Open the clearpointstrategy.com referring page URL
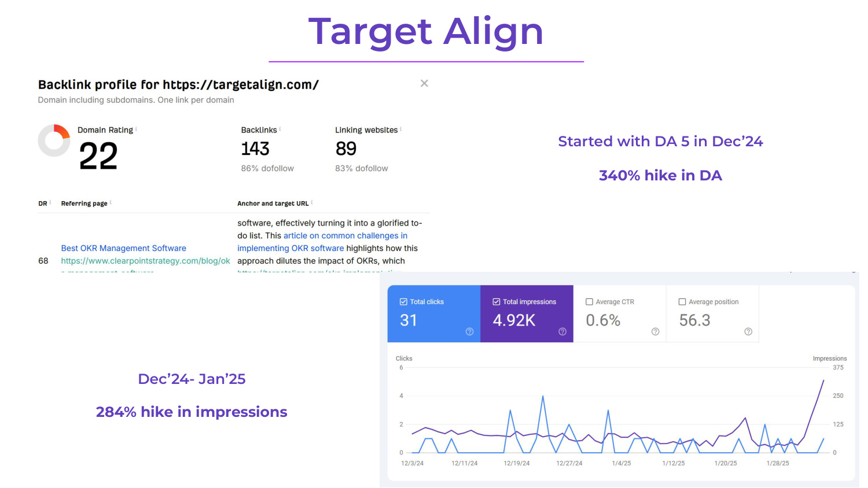The width and height of the screenshot is (868, 488). point(145,261)
